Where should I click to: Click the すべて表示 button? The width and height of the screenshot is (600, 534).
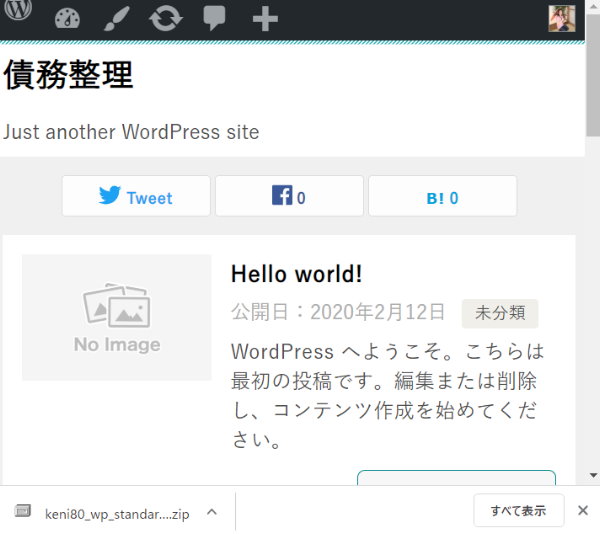pyautogui.click(x=518, y=511)
